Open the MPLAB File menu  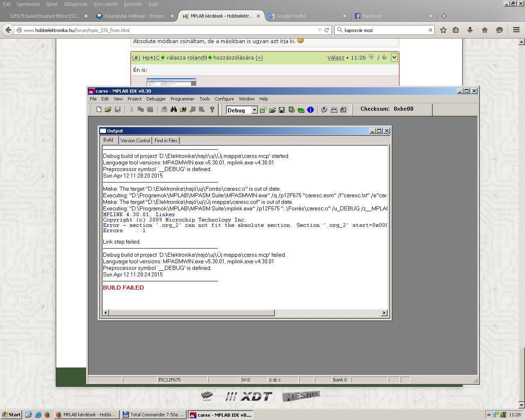93,99
